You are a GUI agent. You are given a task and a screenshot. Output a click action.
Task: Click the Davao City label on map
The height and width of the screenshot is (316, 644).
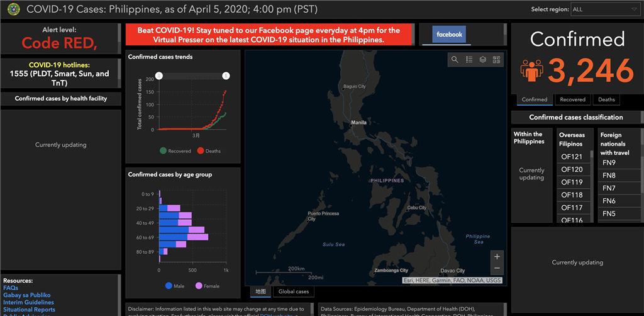tap(453, 271)
